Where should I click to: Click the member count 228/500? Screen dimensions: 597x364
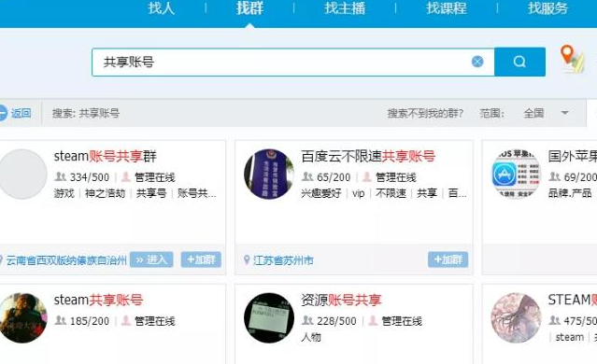[336, 321]
